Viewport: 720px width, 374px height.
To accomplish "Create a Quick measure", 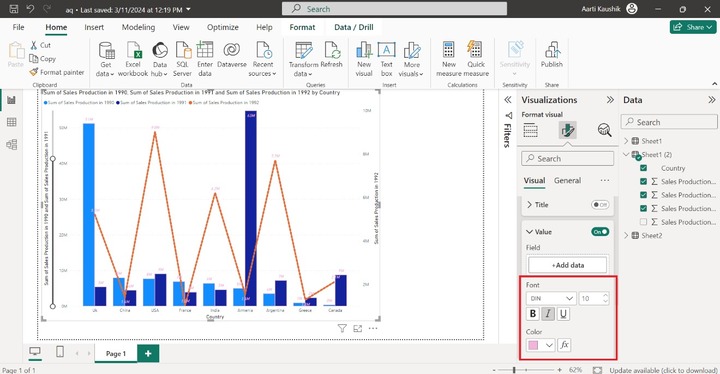I will point(476,59).
